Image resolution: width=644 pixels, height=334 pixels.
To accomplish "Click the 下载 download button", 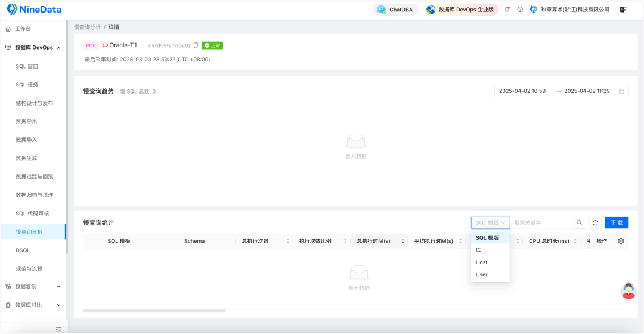I will click(617, 222).
